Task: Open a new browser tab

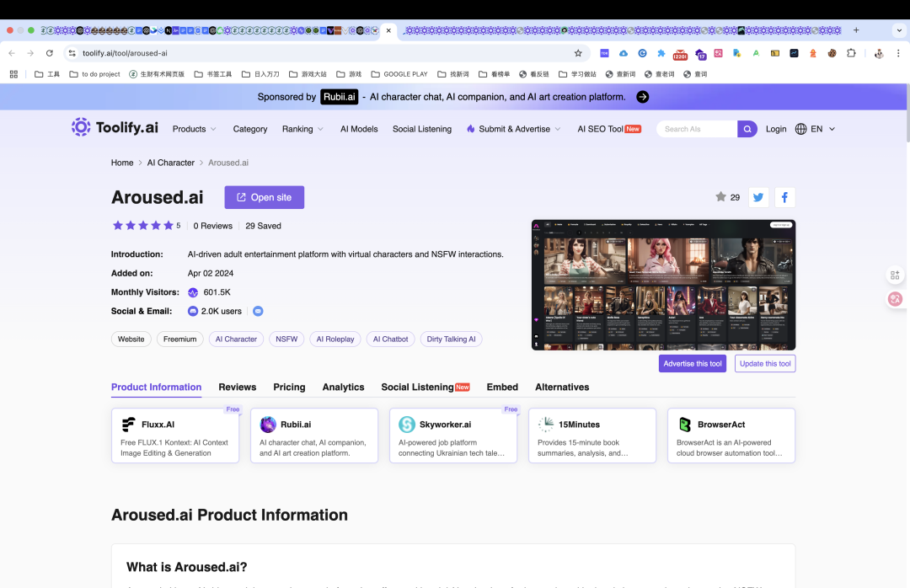Action: coord(856,30)
